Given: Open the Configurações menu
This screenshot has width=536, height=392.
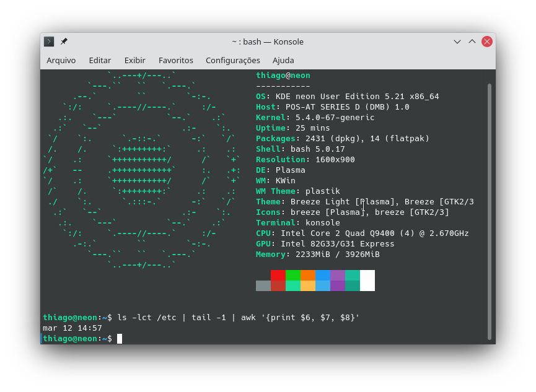Looking at the screenshot, I should [x=232, y=60].
